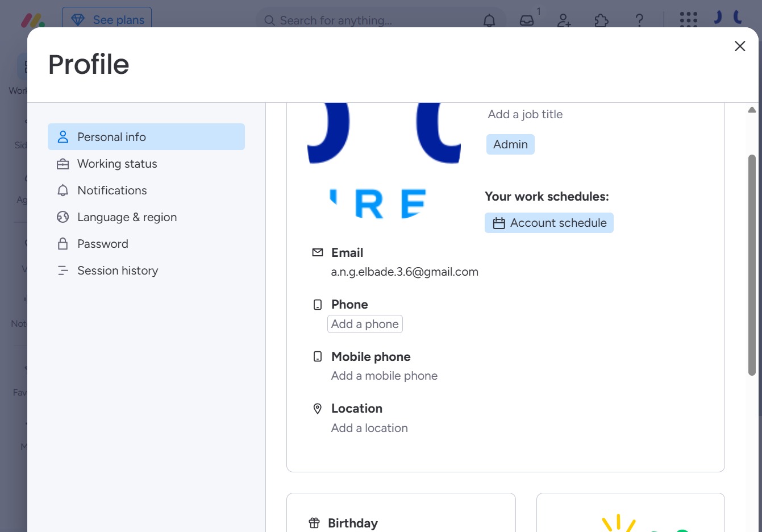Click the Location pin icon

[x=318, y=408]
